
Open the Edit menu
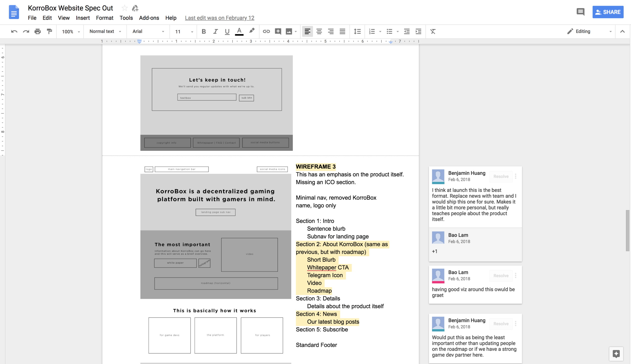tap(47, 18)
